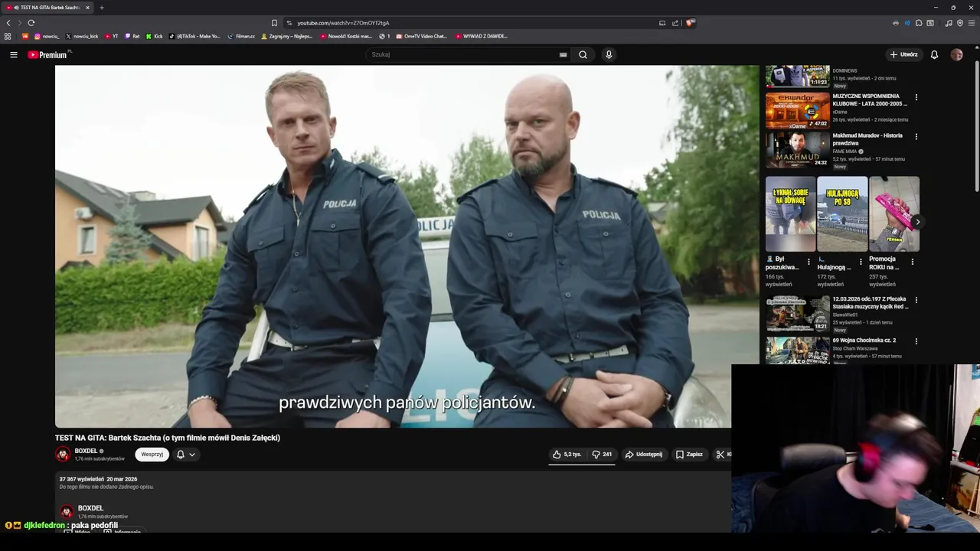Viewport: 980px width, 551px height.
Task: Open BOXDEL channel avatar under video
Action: [63, 455]
